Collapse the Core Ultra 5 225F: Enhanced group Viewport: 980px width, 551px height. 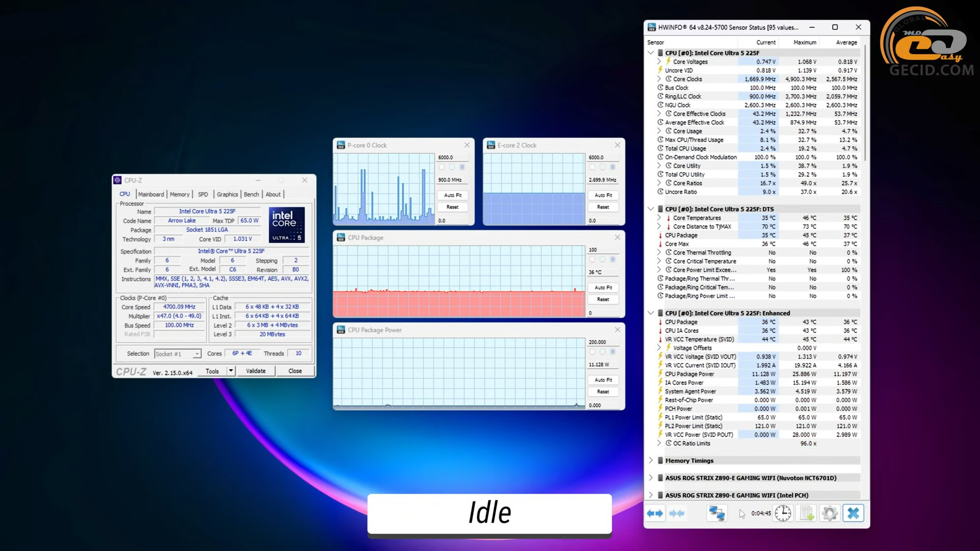[651, 313]
